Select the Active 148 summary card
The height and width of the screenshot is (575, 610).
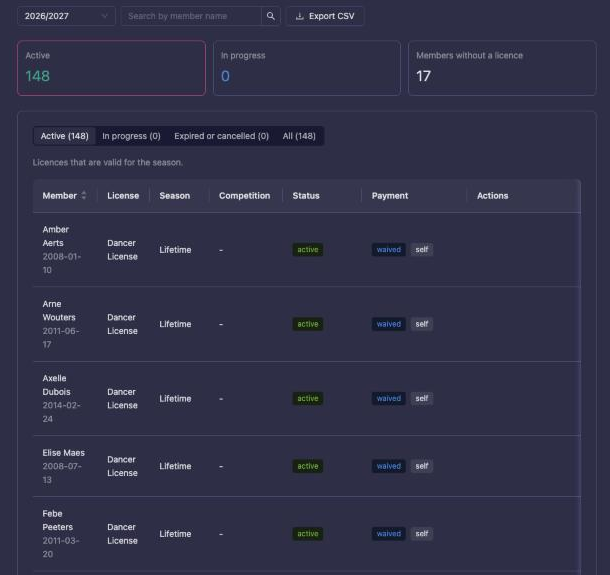pyautogui.click(x=111, y=68)
